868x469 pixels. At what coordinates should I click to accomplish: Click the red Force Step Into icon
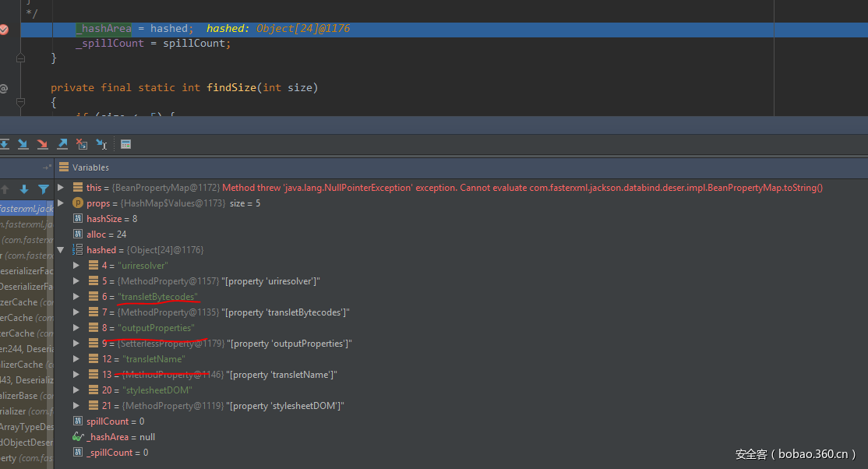43,144
